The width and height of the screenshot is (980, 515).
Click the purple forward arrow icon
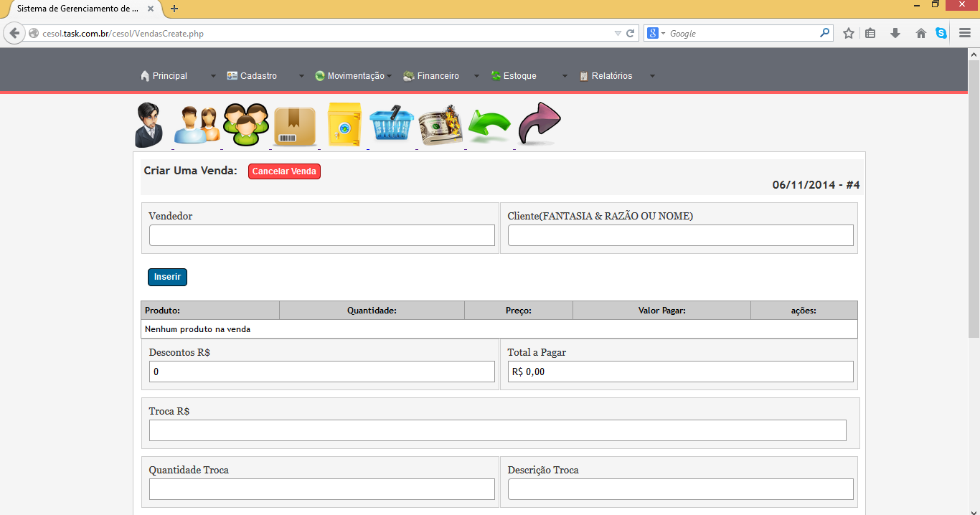point(539,123)
